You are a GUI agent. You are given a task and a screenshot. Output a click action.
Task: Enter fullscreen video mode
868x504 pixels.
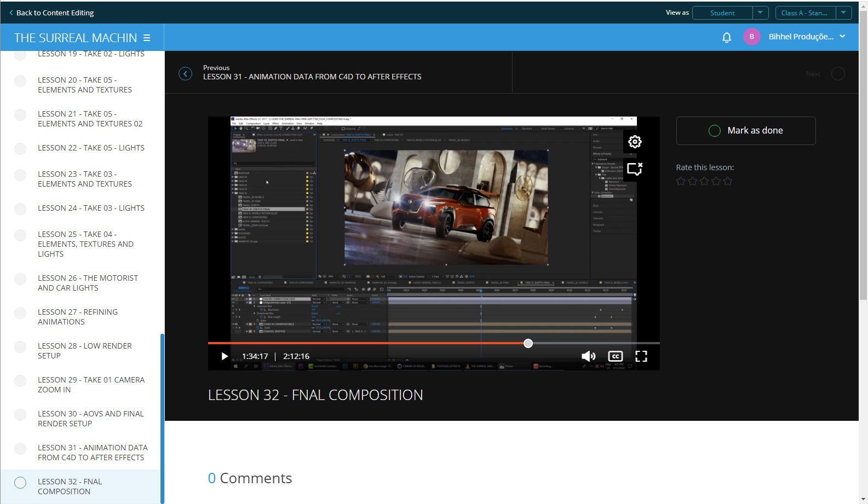click(x=641, y=356)
